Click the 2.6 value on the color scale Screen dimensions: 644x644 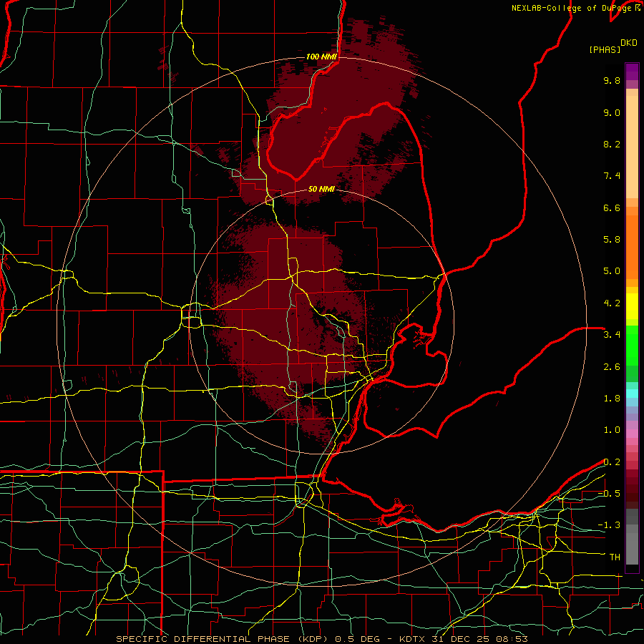click(x=612, y=367)
